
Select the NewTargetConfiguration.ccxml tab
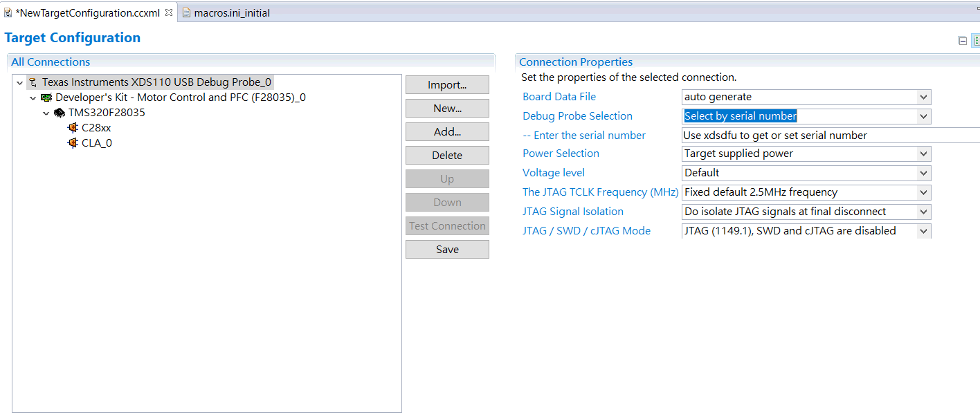[87, 13]
